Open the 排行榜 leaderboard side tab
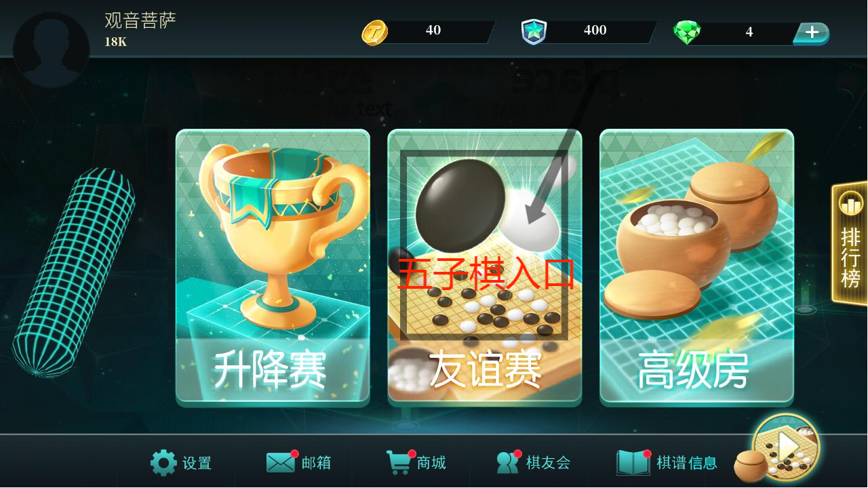868x488 pixels. point(850,243)
